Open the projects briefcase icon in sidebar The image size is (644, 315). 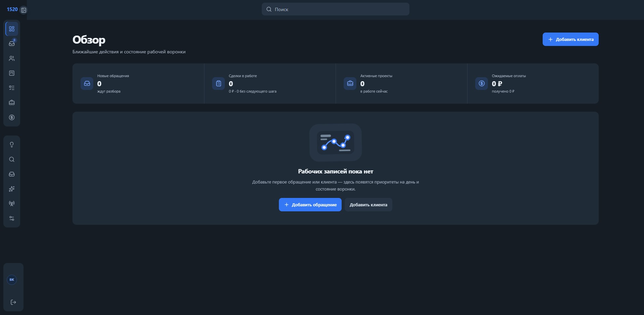tap(12, 103)
